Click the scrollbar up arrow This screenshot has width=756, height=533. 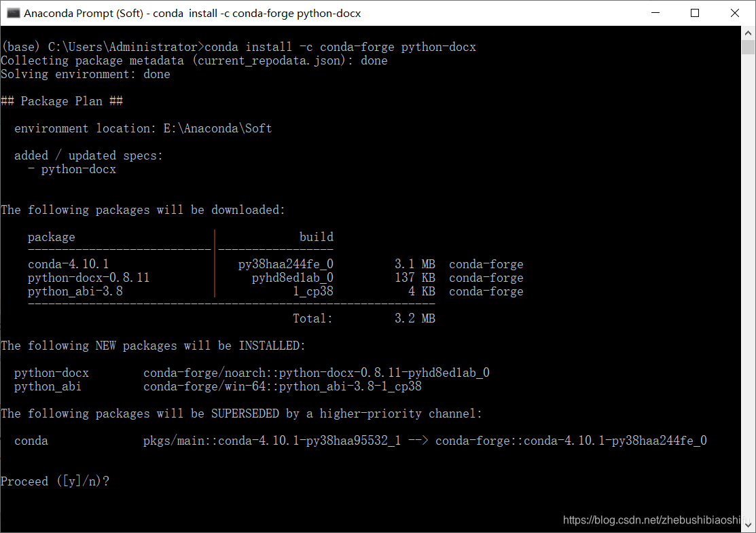click(x=749, y=33)
